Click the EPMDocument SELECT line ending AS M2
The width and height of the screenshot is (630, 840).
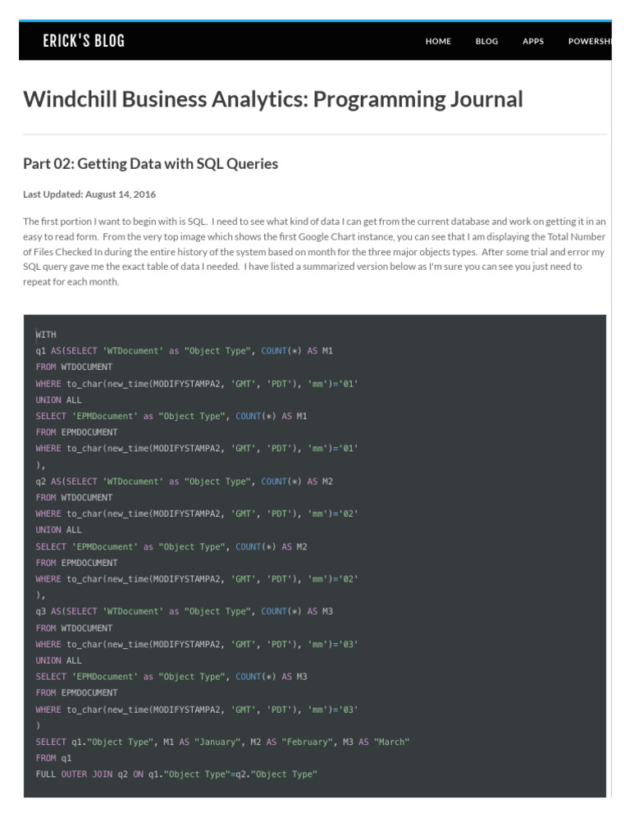(x=171, y=546)
